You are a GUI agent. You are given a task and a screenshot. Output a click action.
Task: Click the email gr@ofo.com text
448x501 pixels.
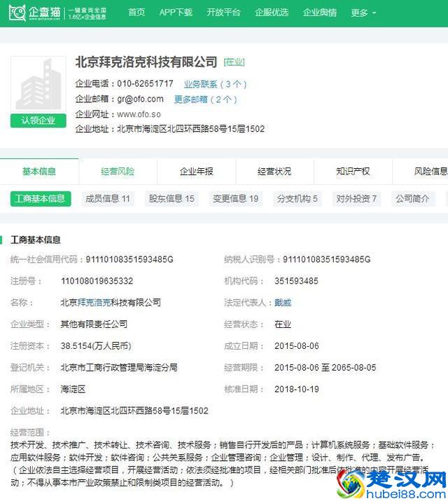140,99
